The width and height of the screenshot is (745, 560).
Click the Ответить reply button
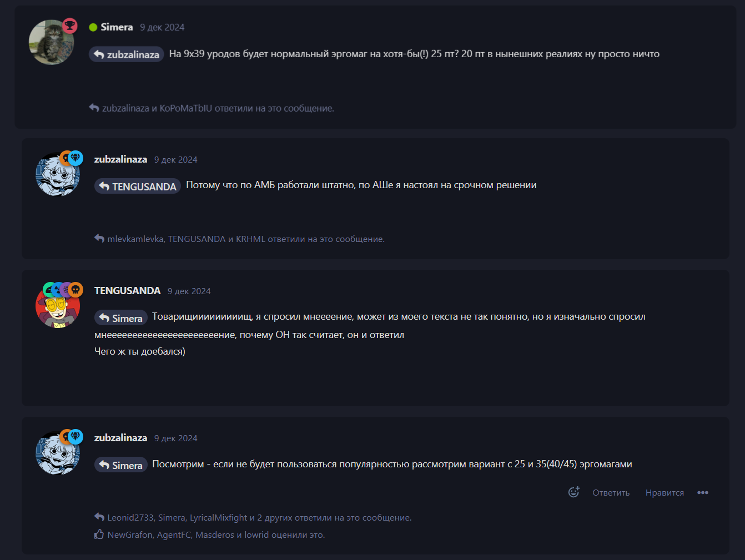pyautogui.click(x=611, y=493)
